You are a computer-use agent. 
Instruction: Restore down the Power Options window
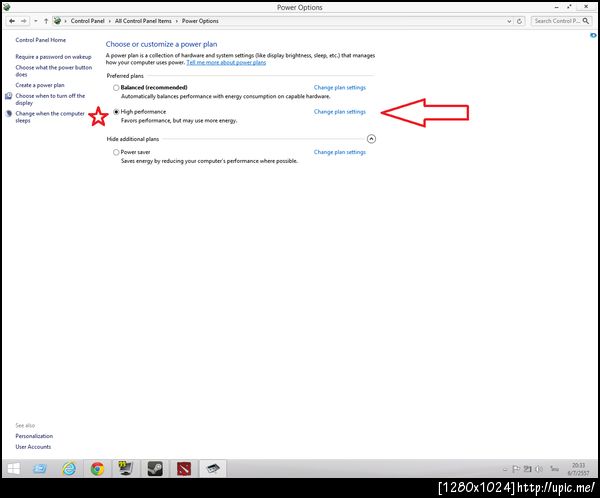(x=570, y=7)
